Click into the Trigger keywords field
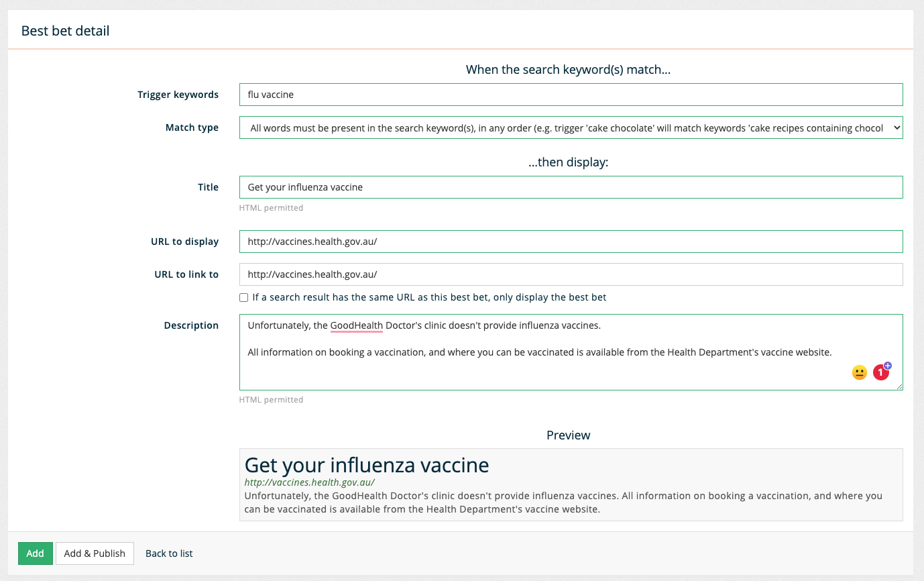Image resolution: width=924 pixels, height=581 pixels. (x=570, y=95)
